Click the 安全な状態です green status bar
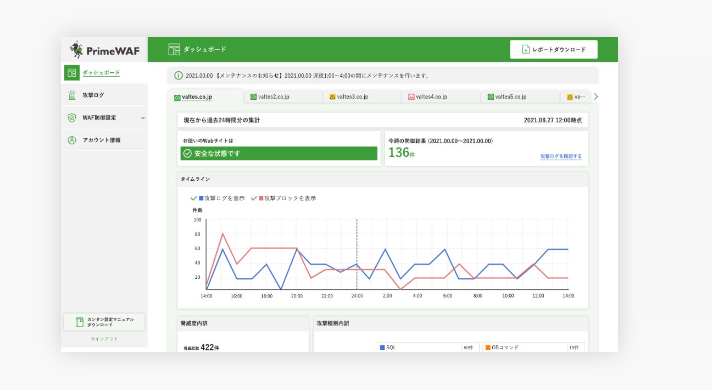 279,153
